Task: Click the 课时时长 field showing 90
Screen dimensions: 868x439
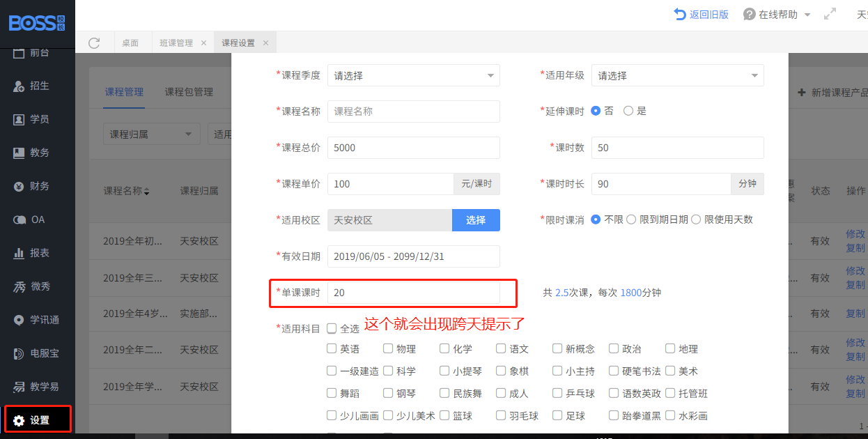Action: [661, 184]
